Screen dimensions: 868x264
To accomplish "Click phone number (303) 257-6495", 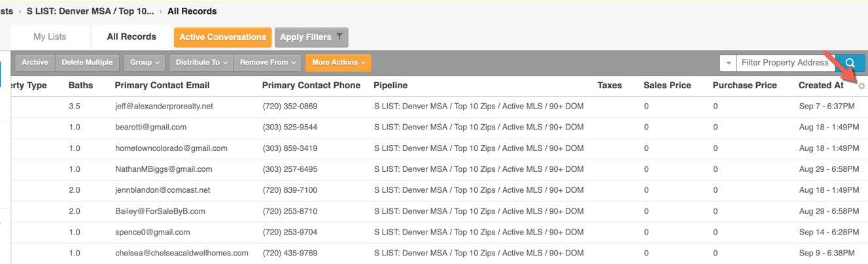I will click(290, 169).
